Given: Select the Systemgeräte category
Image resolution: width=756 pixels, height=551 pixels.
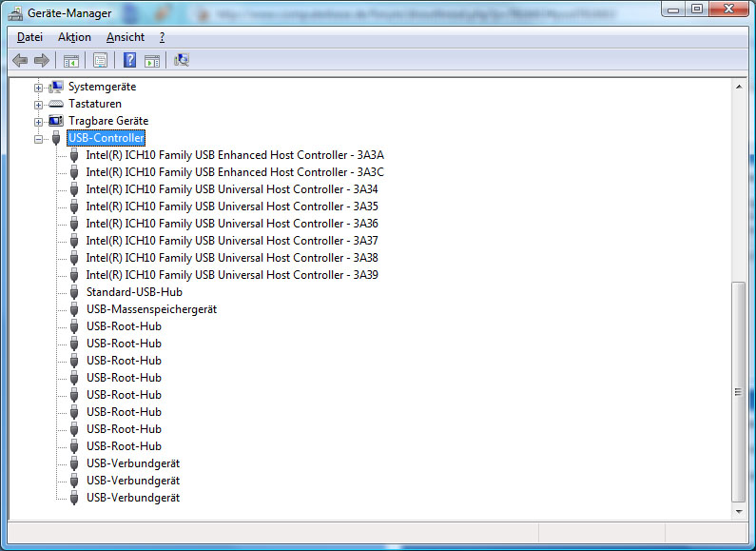Looking at the screenshot, I should coord(102,87).
